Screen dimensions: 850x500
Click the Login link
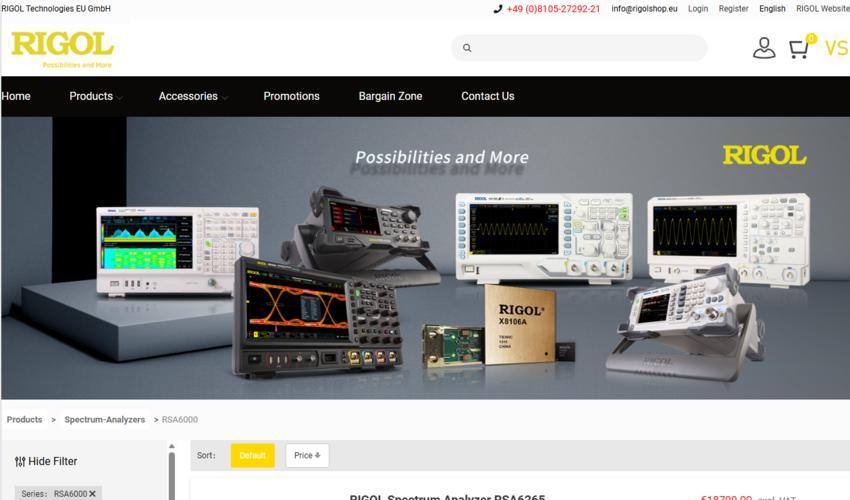[698, 9]
